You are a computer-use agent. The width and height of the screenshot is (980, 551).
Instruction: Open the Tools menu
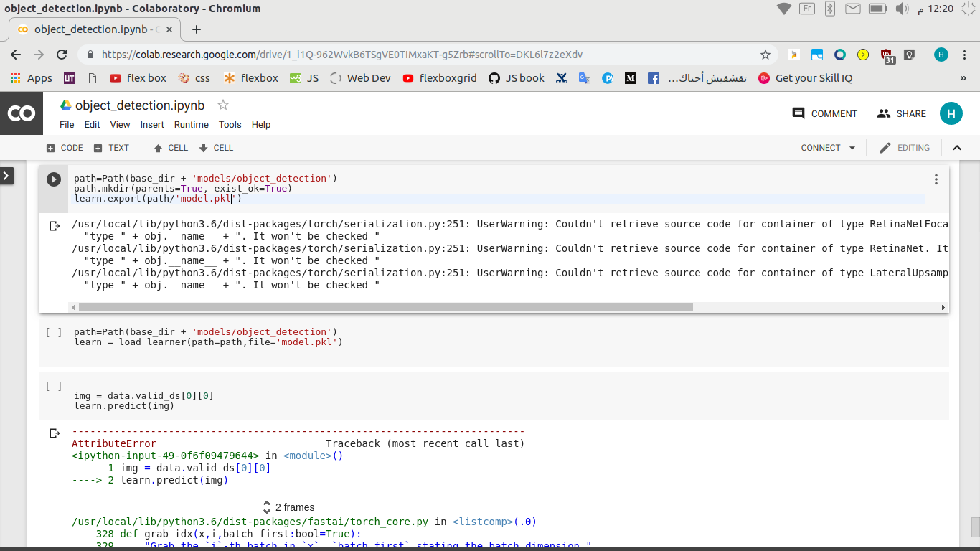tap(230, 124)
